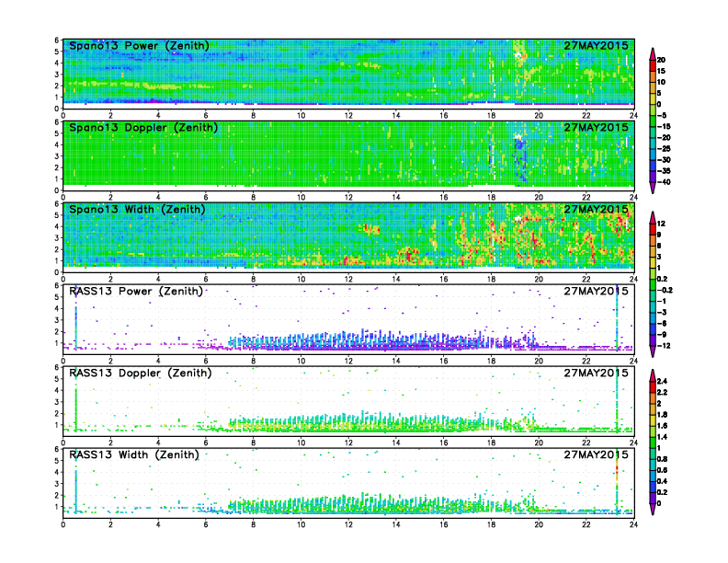Click the 27MAY2015 date in the Spano13 Power panel

596,46
